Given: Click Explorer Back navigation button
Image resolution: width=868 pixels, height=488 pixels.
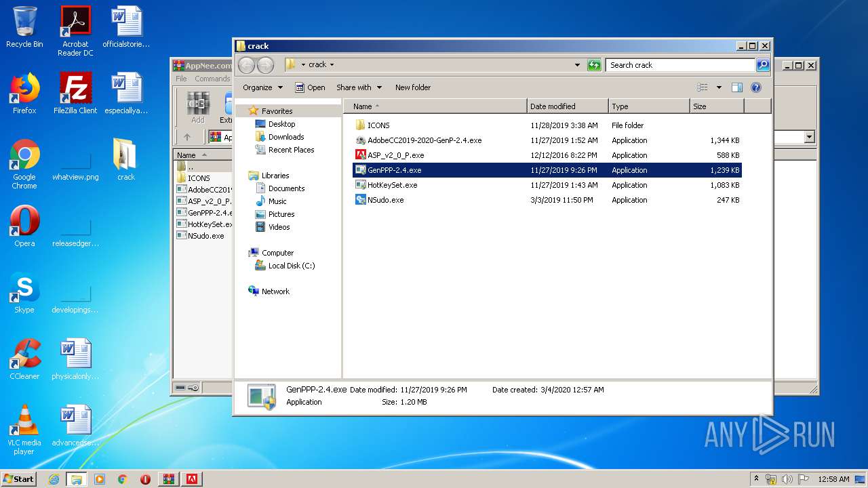Looking at the screenshot, I should click(x=246, y=65).
